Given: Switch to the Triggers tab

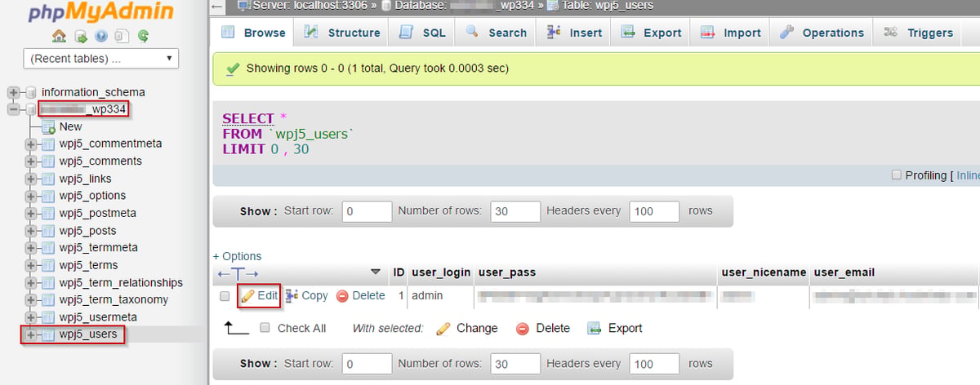Looking at the screenshot, I should coord(919,33).
